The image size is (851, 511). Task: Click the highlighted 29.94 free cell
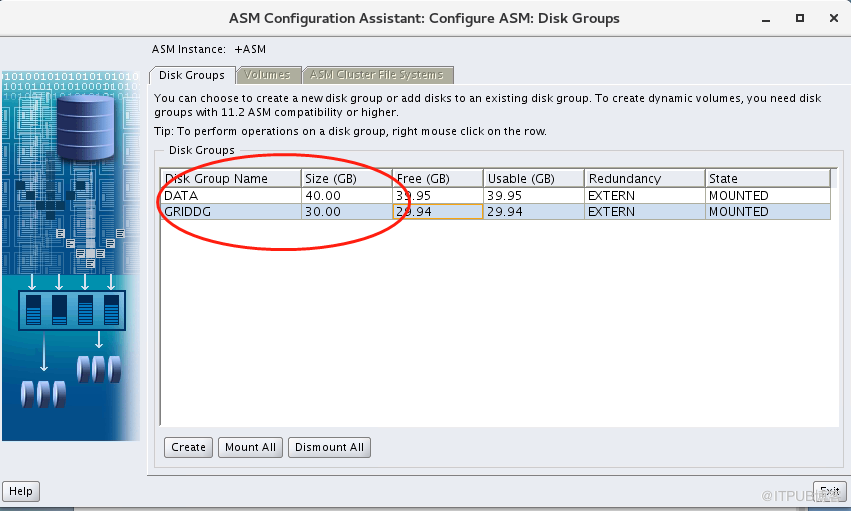pos(437,212)
